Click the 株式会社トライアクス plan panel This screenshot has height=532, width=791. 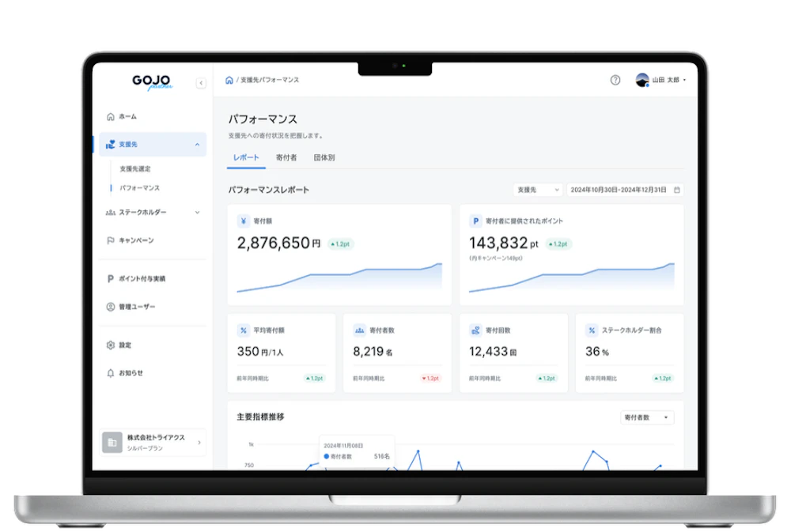tap(152, 443)
